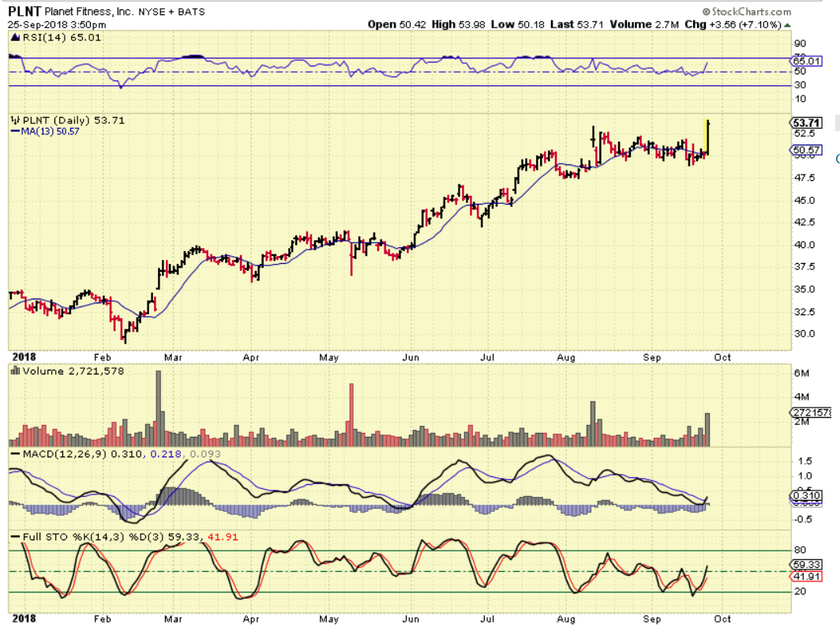
Task: Click the RSI triangle icon beside RSI(14)
Action: pyautogui.click(x=16, y=37)
